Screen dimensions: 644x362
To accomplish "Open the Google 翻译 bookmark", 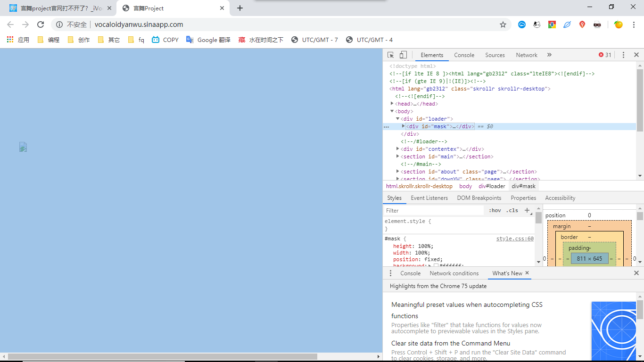I will 208,40.
